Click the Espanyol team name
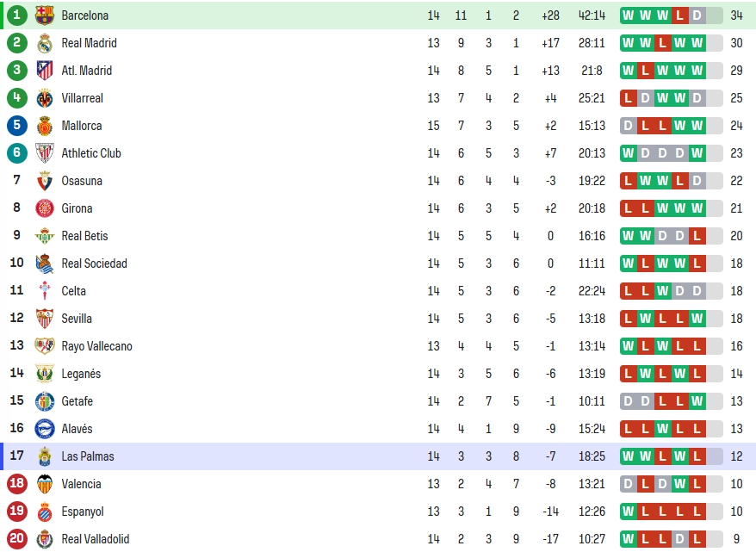 point(83,512)
